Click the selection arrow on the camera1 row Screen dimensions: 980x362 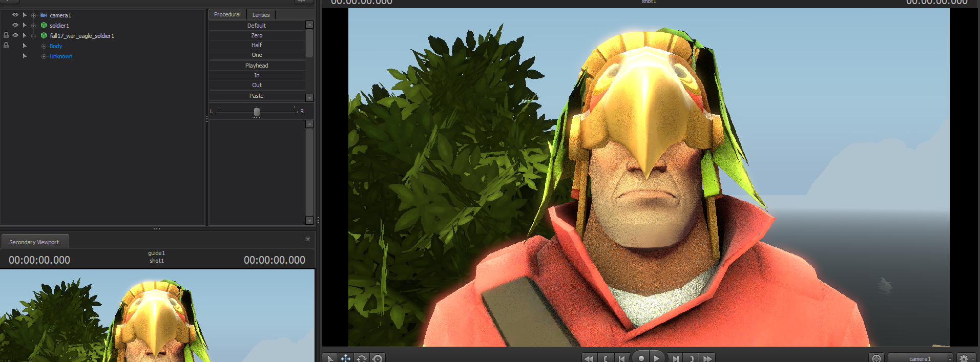[25, 15]
